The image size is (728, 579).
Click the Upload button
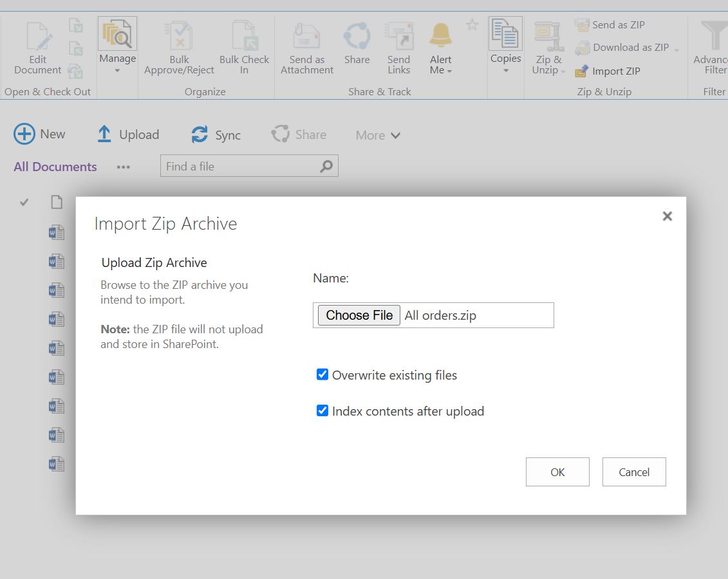(128, 134)
